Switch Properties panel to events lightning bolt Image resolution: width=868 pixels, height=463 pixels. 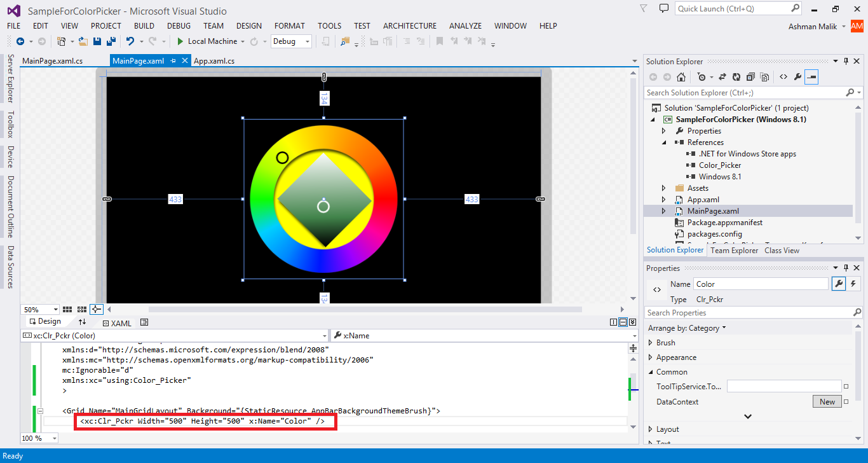tap(854, 284)
